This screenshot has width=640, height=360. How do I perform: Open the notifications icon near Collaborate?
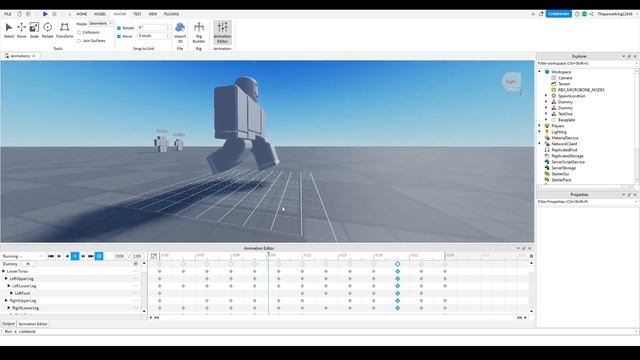[x=541, y=14]
